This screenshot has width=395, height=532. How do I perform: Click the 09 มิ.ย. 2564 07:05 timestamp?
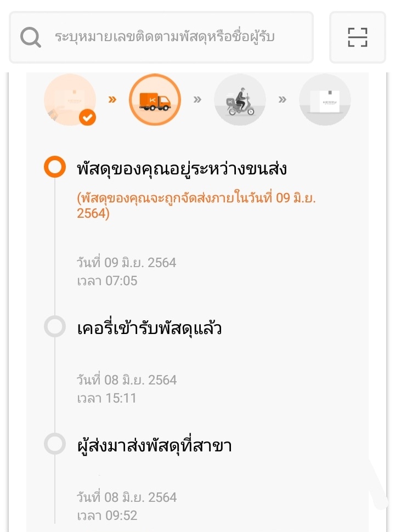(x=127, y=271)
